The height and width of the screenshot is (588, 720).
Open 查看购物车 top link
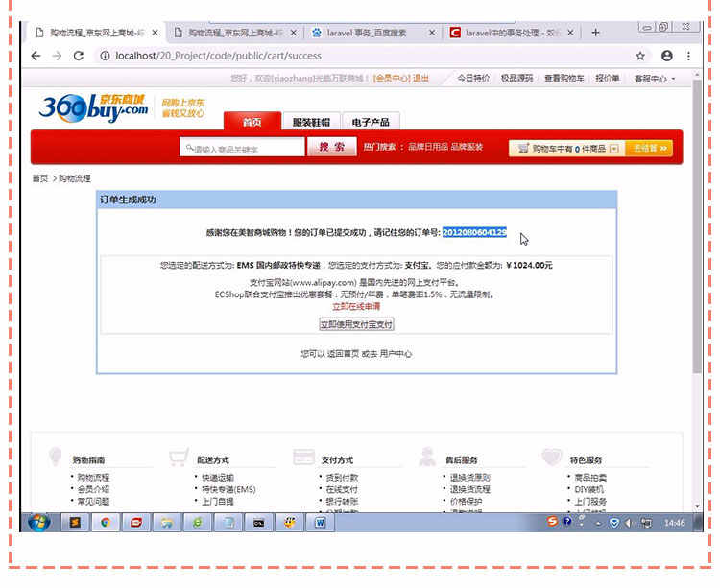[564, 79]
